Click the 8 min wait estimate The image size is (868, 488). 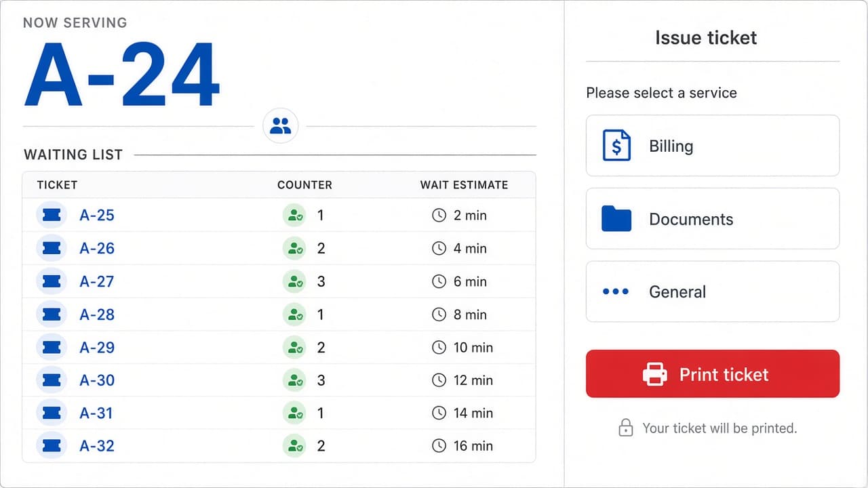pyautogui.click(x=470, y=314)
